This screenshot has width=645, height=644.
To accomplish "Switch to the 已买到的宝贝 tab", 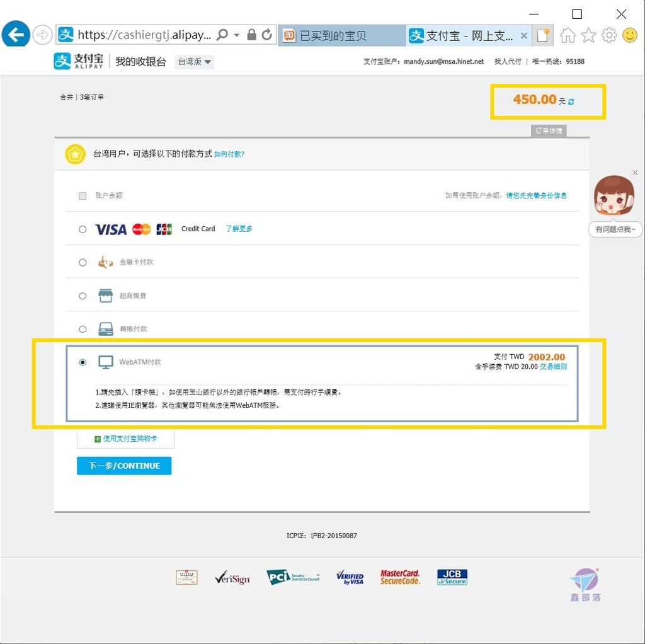I will (342, 36).
